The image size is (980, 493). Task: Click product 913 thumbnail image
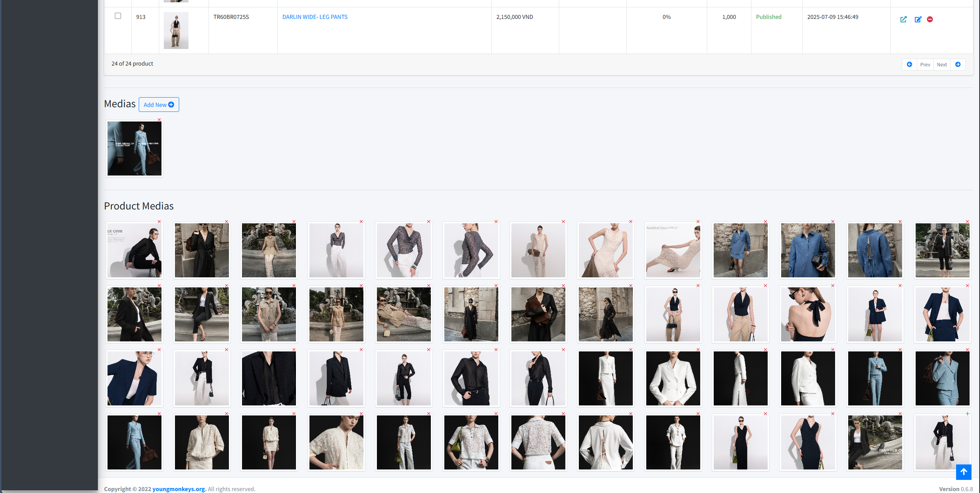pyautogui.click(x=176, y=30)
